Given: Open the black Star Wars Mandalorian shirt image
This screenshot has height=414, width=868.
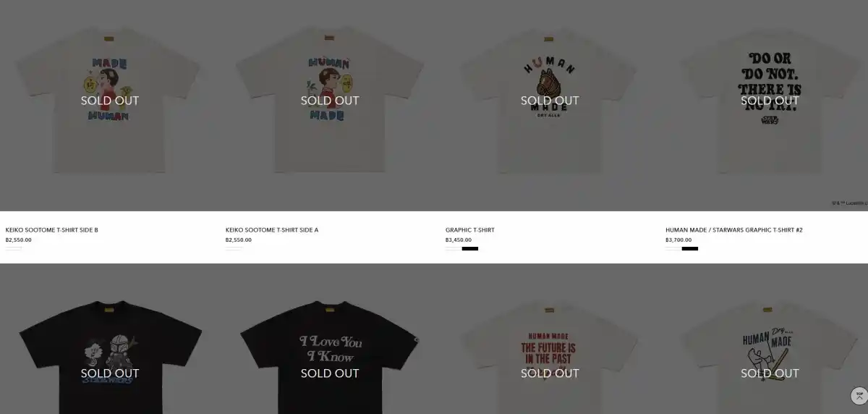Looking at the screenshot, I should tap(110, 339).
